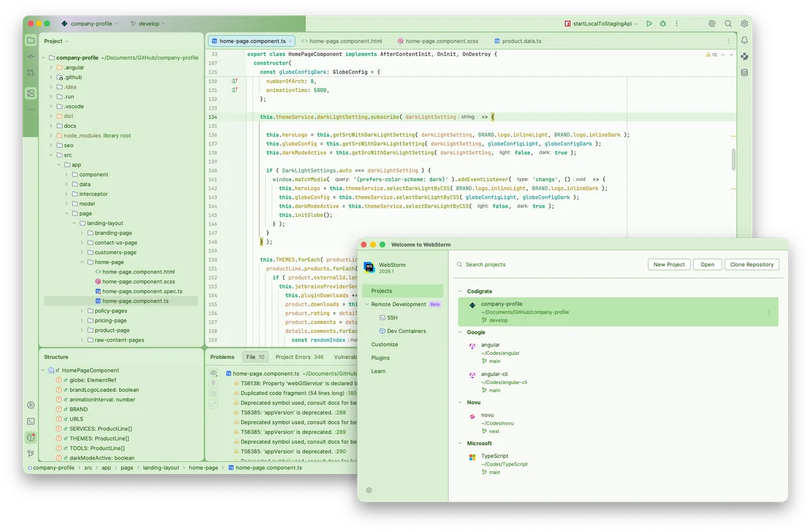Open the Commit tool window icon
This screenshot has width=811, height=532.
point(30,57)
